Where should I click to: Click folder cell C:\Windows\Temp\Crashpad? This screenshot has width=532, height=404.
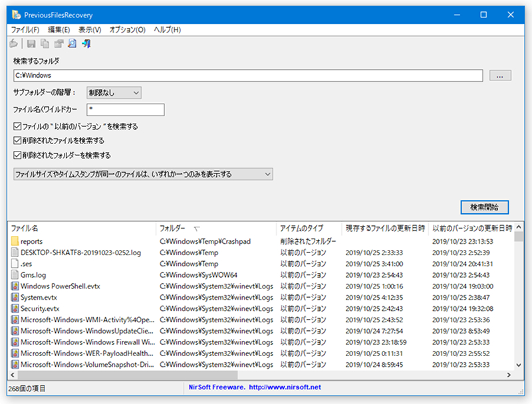(x=205, y=241)
